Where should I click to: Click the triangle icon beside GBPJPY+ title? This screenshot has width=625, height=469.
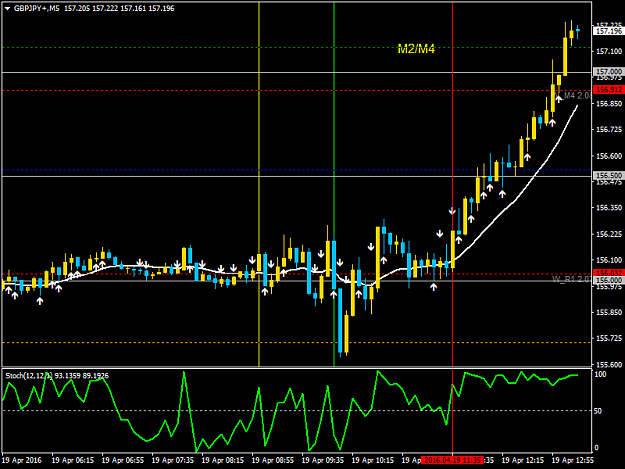[7, 8]
